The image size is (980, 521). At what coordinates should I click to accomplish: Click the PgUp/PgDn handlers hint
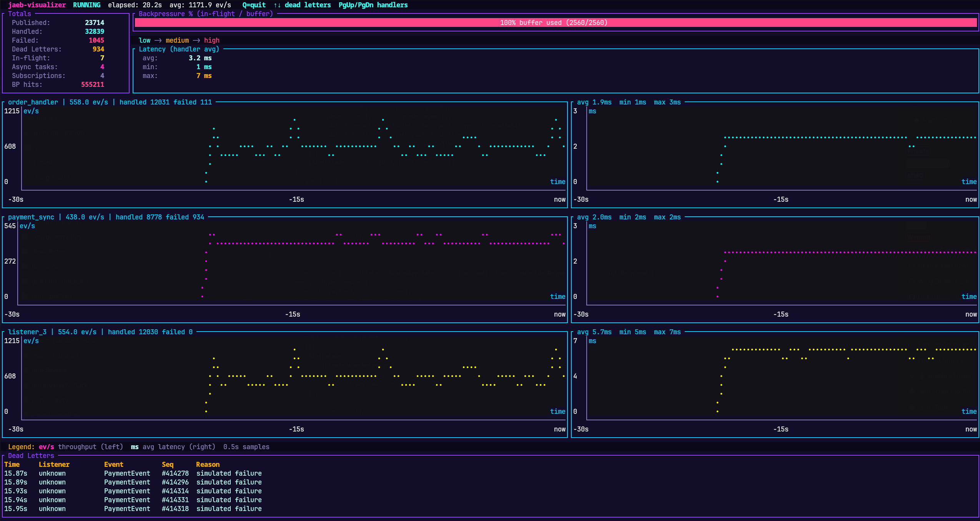[x=373, y=5]
